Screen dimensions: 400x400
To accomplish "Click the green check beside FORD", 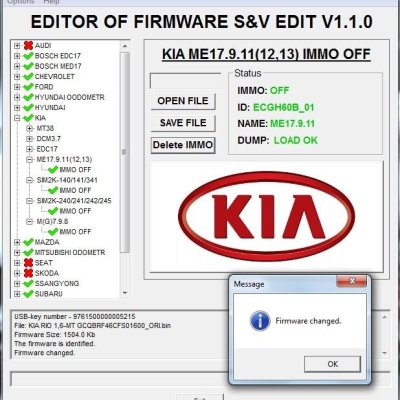I will pos(28,87).
